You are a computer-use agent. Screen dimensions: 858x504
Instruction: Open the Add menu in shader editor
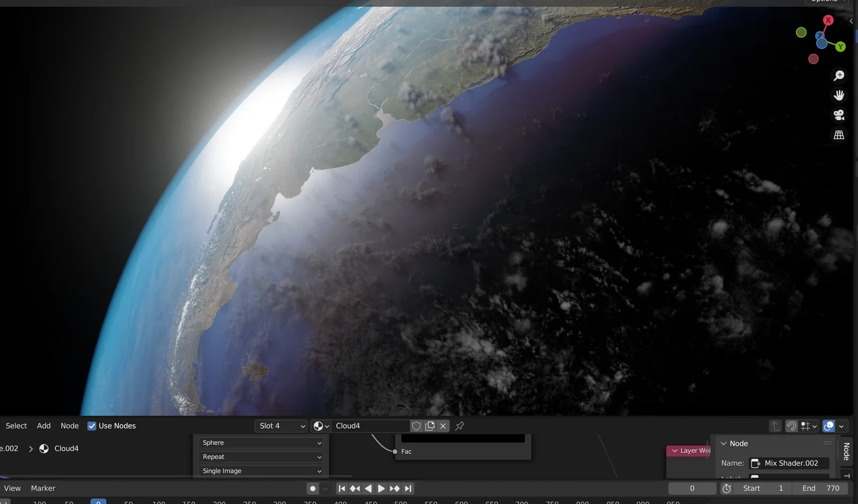coord(43,425)
